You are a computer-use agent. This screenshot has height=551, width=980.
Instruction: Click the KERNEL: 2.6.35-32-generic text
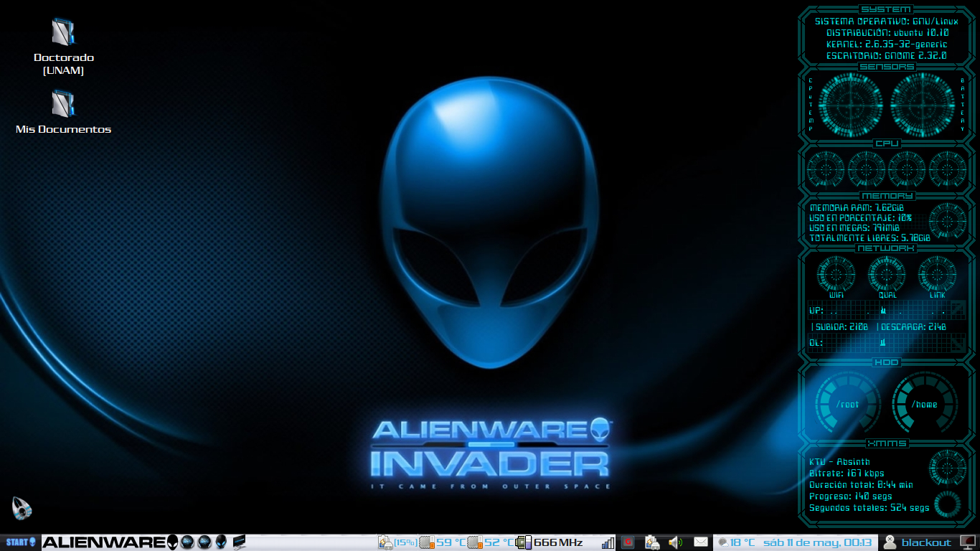point(887,44)
